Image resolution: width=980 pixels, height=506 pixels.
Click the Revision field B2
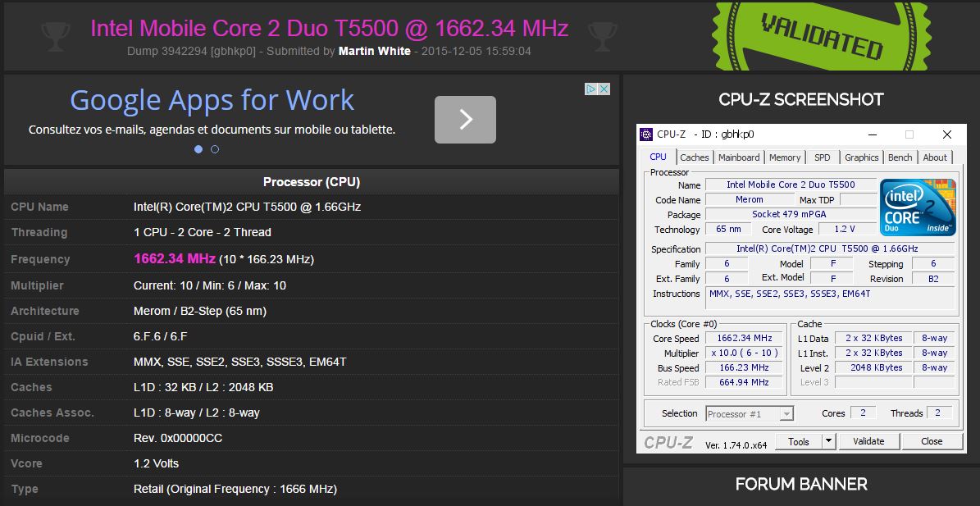click(x=933, y=279)
